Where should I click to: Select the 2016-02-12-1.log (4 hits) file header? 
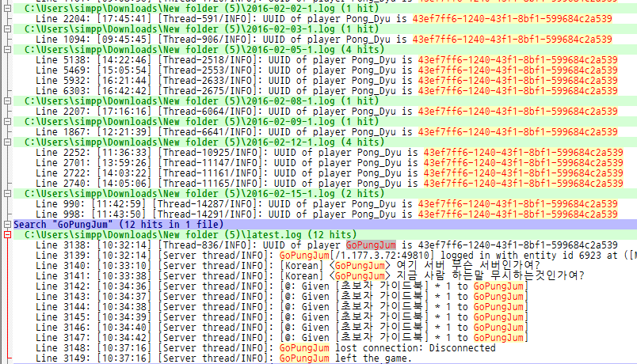pos(325,142)
